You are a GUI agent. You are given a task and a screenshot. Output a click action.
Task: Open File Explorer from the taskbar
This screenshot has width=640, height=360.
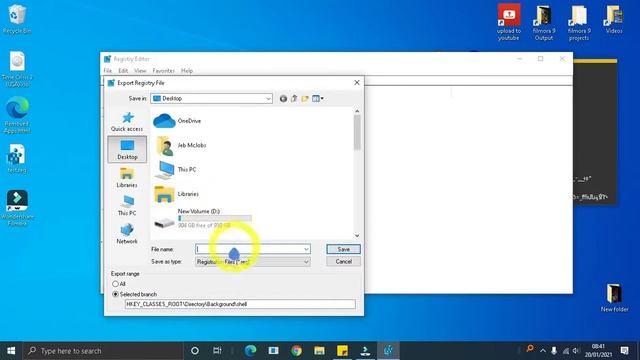(319, 351)
